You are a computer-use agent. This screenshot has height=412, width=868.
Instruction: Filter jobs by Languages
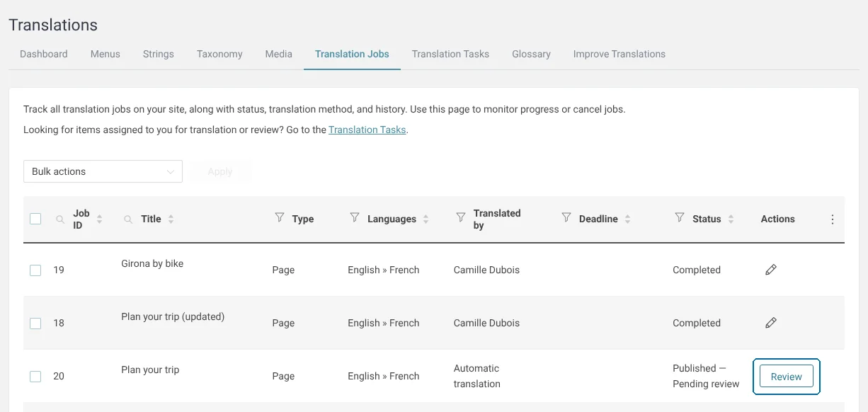355,218
